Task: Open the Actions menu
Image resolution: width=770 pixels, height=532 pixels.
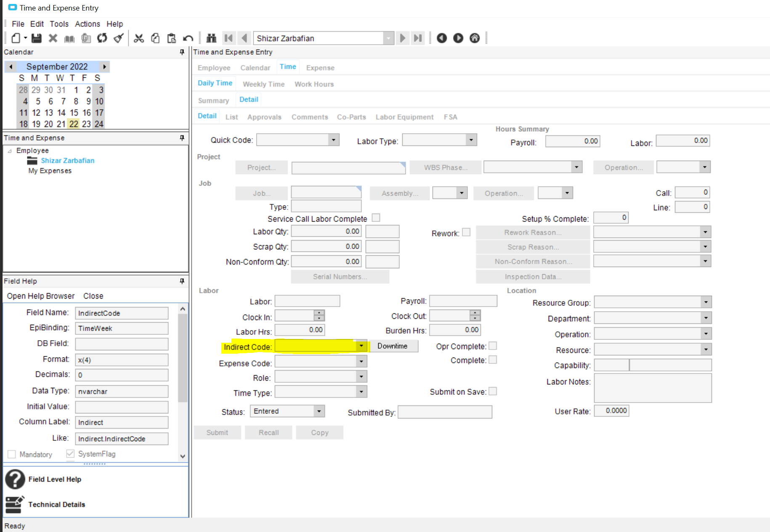Action: pyautogui.click(x=88, y=24)
